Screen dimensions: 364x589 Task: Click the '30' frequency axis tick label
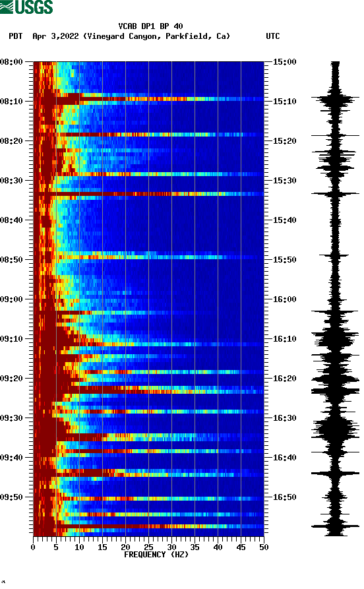(171, 547)
